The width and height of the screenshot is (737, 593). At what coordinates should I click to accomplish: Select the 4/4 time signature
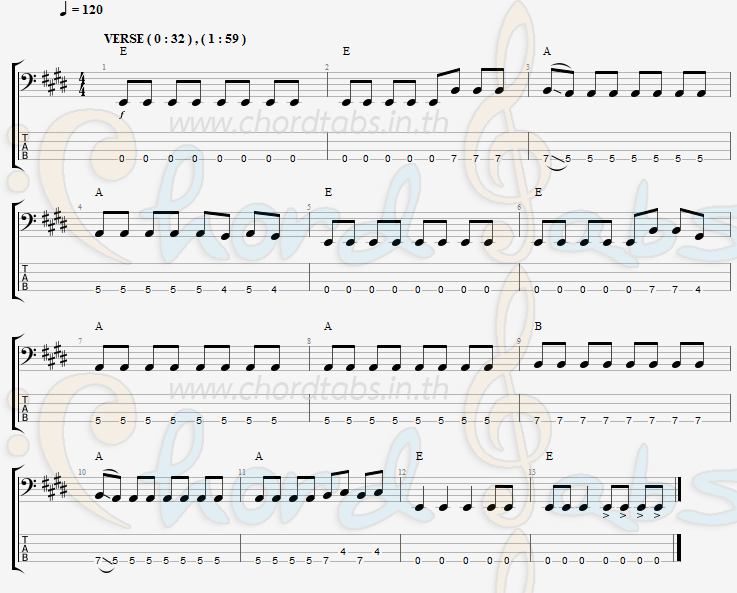(x=82, y=84)
